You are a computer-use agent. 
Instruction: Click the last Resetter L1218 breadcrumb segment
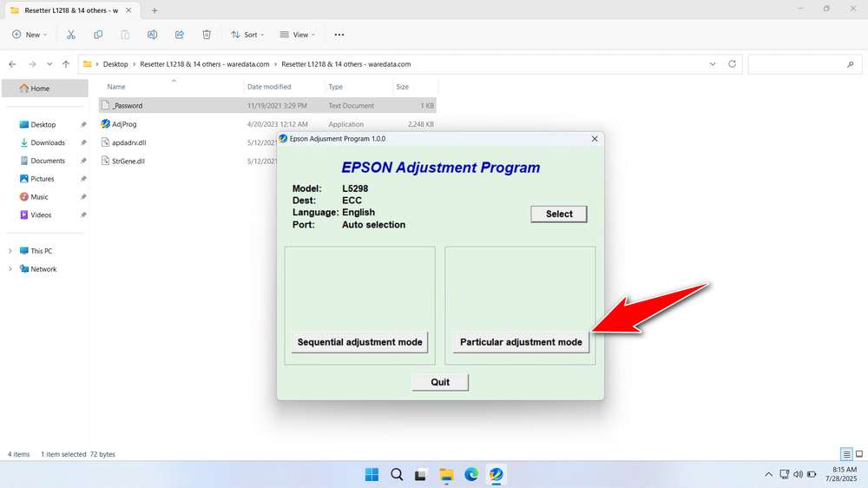[x=346, y=64]
